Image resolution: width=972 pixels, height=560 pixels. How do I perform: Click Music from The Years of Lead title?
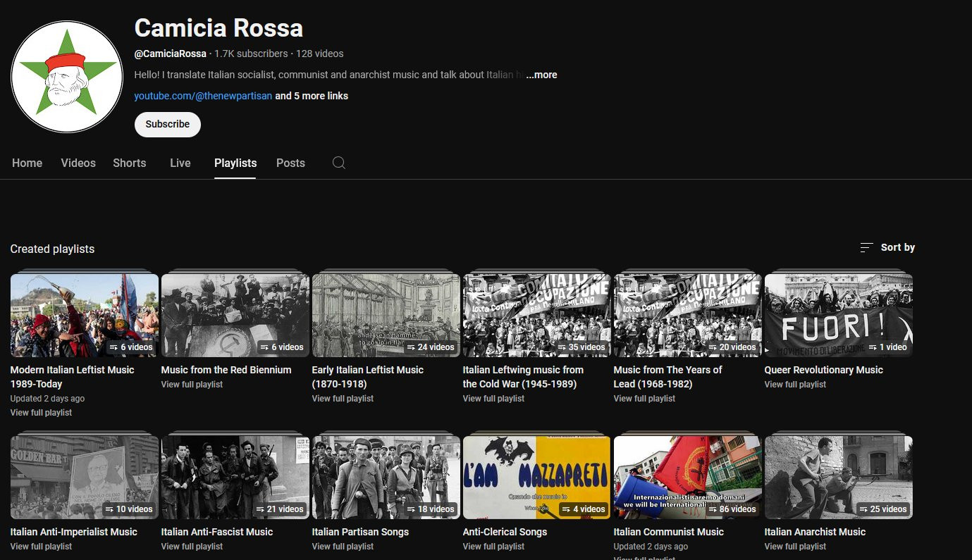coord(668,377)
